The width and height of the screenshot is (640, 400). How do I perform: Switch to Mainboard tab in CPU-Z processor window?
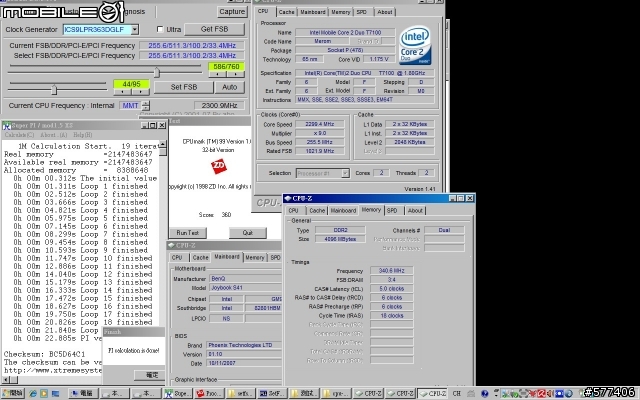(313, 12)
